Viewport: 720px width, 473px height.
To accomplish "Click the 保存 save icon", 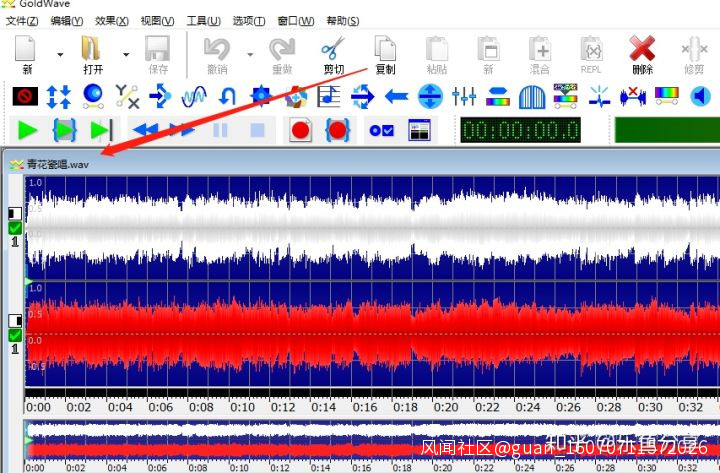I will pyautogui.click(x=158, y=55).
